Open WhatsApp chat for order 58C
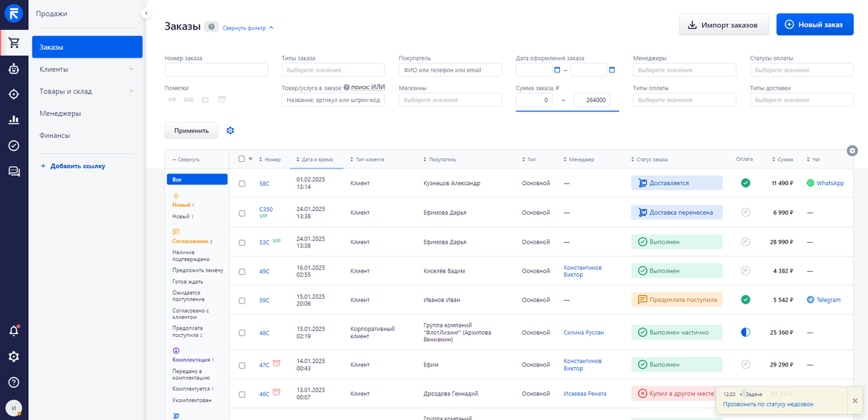The height and width of the screenshot is (420, 868). [x=825, y=184]
